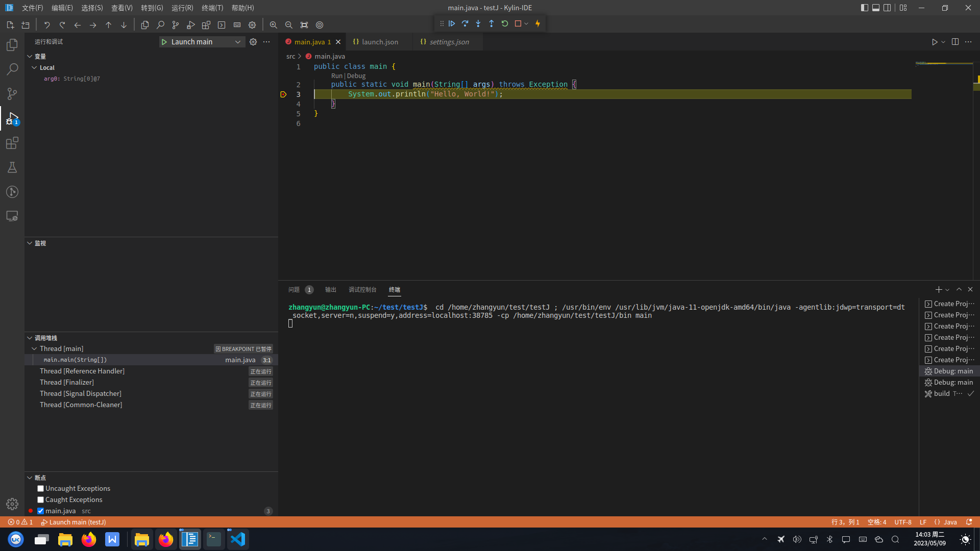
Task: Select main.main(String[]) in call stack
Action: pyautogui.click(x=75, y=360)
